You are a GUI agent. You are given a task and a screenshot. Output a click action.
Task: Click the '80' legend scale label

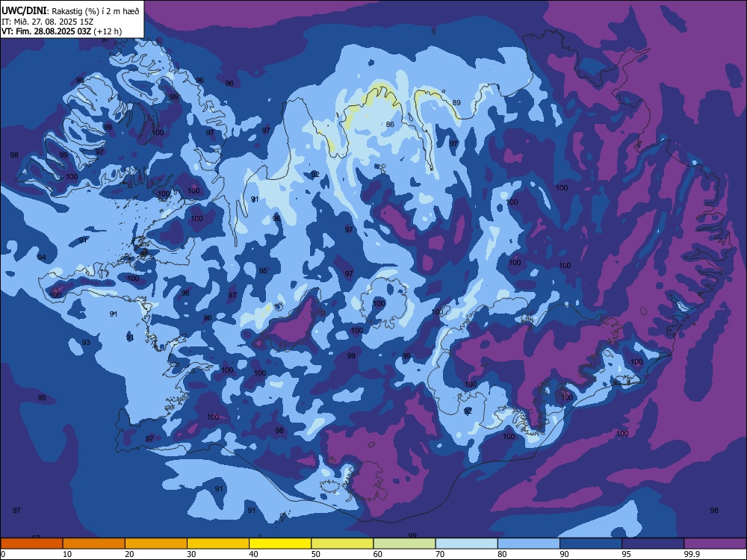click(502, 554)
